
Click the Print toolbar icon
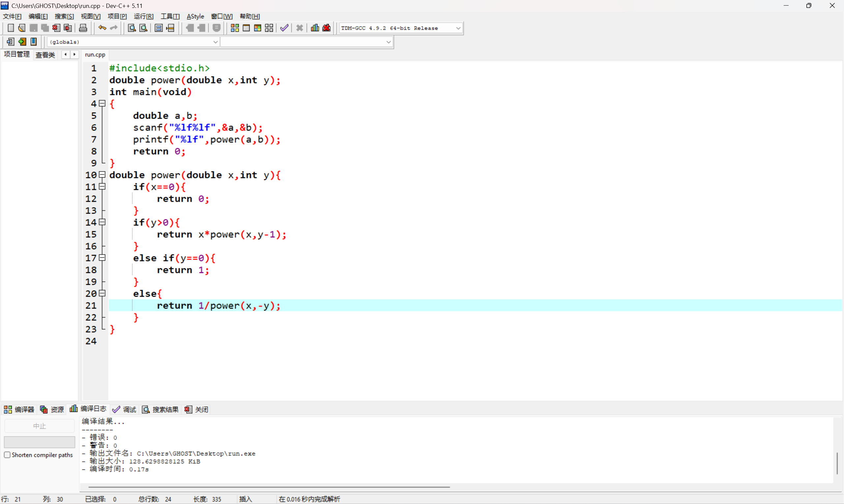coord(83,28)
